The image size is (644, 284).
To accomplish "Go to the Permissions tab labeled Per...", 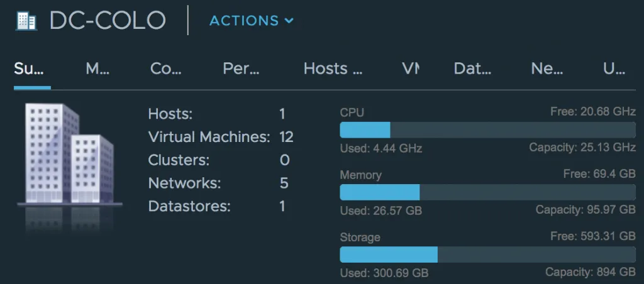I will (x=241, y=69).
